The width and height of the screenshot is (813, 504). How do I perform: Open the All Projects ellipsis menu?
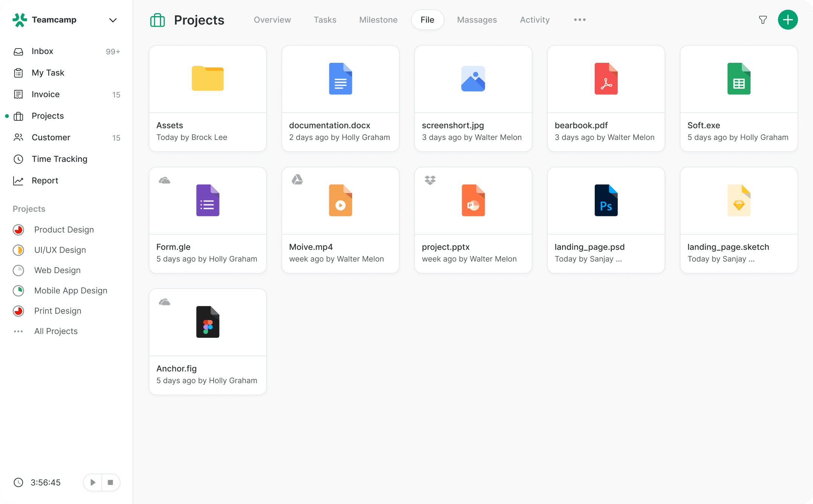click(x=18, y=331)
